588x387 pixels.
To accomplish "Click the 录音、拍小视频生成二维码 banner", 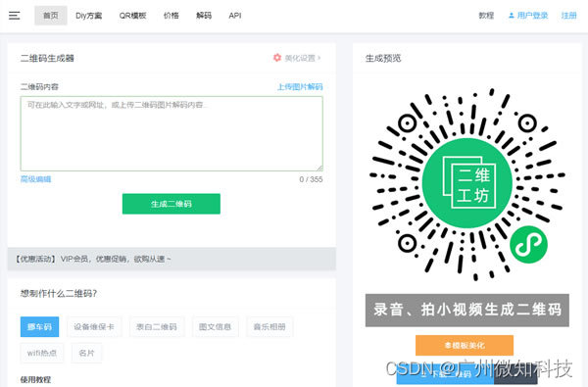I will pyautogui.click(x=467, y=311).
